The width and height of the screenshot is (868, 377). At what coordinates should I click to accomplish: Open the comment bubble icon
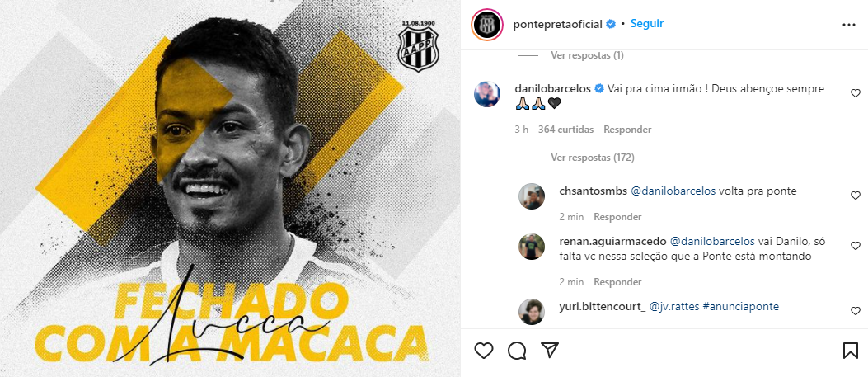click(x=517, y=351)
